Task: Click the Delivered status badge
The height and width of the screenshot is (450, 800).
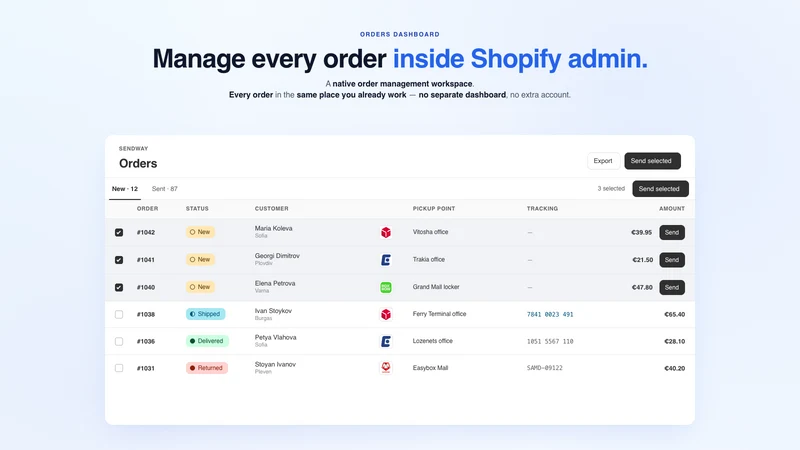Action: (x=207, y=341)
